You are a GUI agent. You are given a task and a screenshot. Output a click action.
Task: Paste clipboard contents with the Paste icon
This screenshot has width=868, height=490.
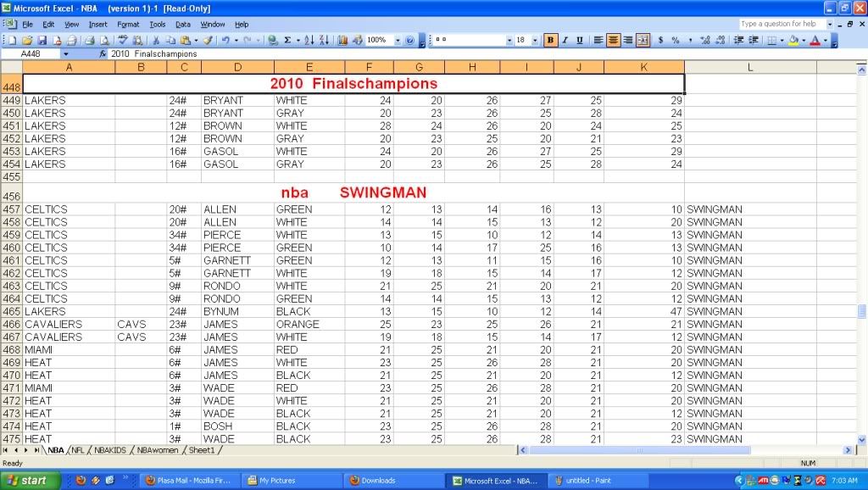(186, 40)
